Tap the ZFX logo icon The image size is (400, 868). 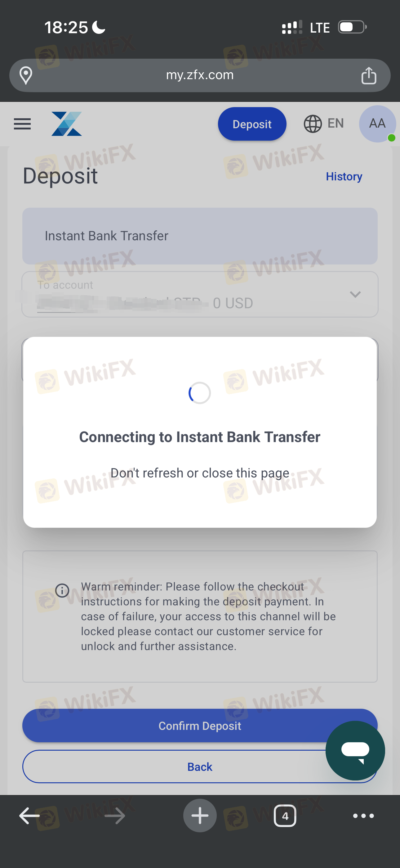[67, 124]
